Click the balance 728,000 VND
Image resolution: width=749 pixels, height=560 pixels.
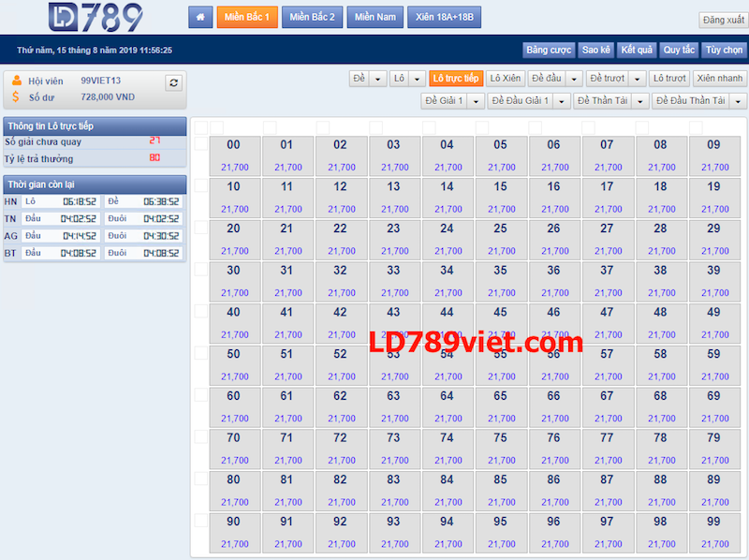[x=108, y=97]
